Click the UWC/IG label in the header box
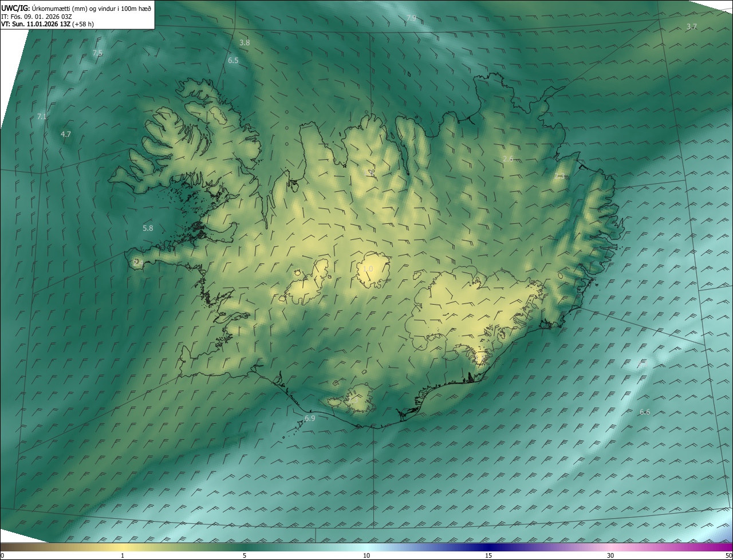Screen dimensions: 733x560 pyautogui.click(x=15, y=8)
